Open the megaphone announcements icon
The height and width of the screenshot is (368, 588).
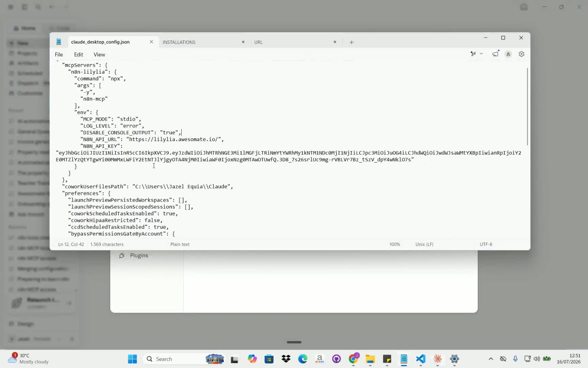(495, 54)
